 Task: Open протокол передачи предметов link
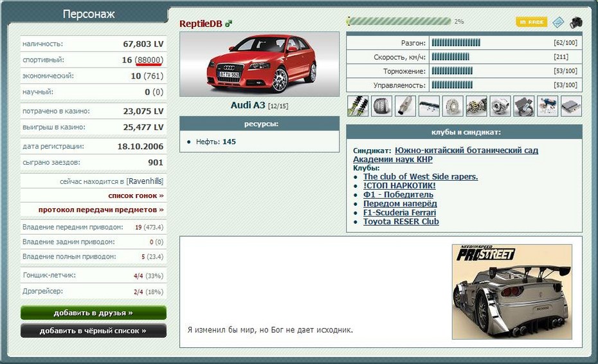coord(101,210)
